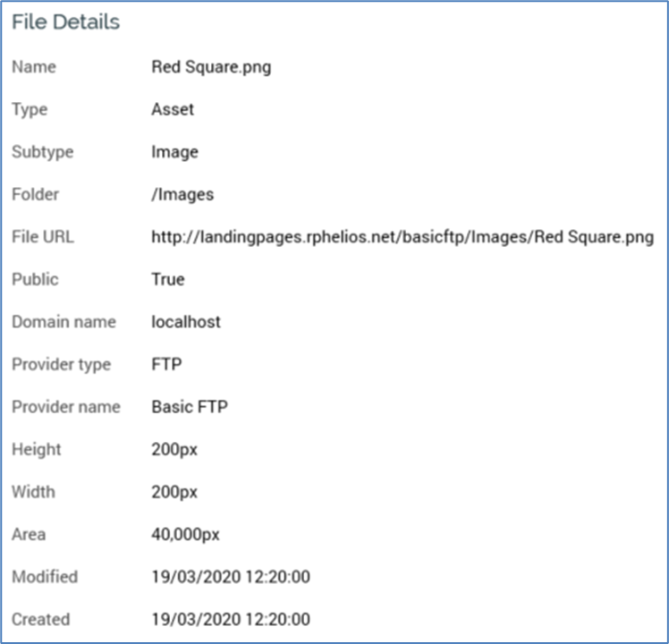Click the Subtype field label
Viewport: 669px width, 644px height.
coord(42,152)
